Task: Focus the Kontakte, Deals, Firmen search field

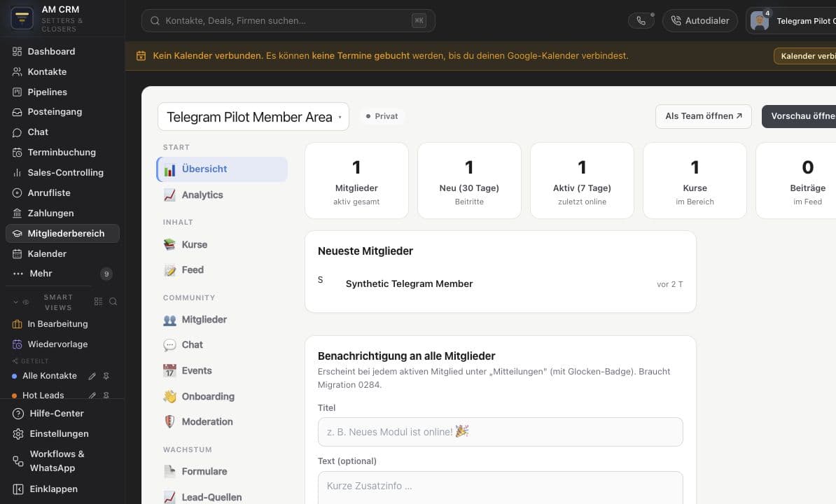Action: click(288, 21)
